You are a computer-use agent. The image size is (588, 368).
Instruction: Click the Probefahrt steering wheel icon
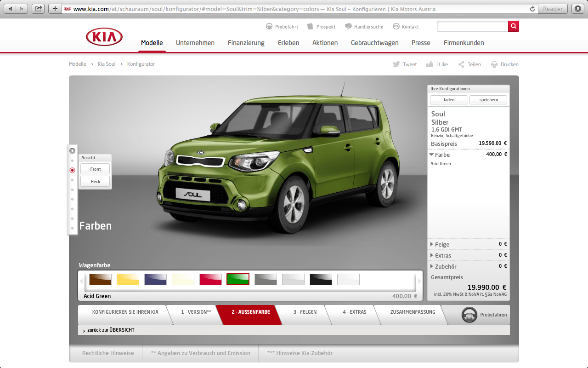point(269,26)
